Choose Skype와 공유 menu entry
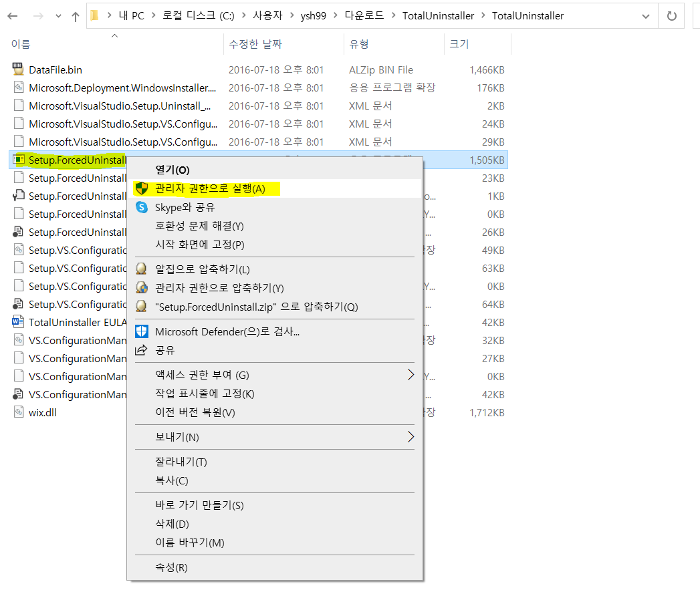700x606 pixels. [x=185, y=208]
